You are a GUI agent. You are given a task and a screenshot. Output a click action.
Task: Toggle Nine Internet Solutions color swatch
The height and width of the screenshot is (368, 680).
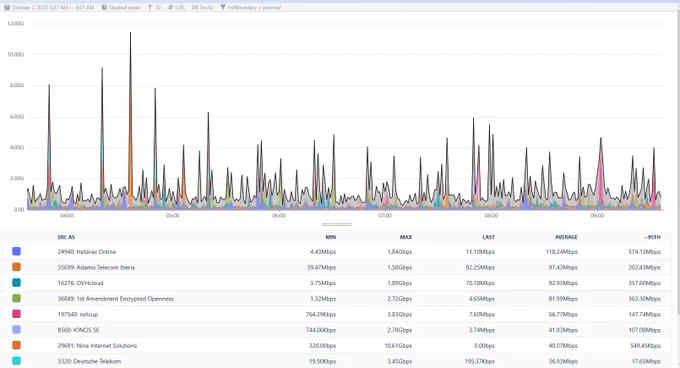(16, 345)
